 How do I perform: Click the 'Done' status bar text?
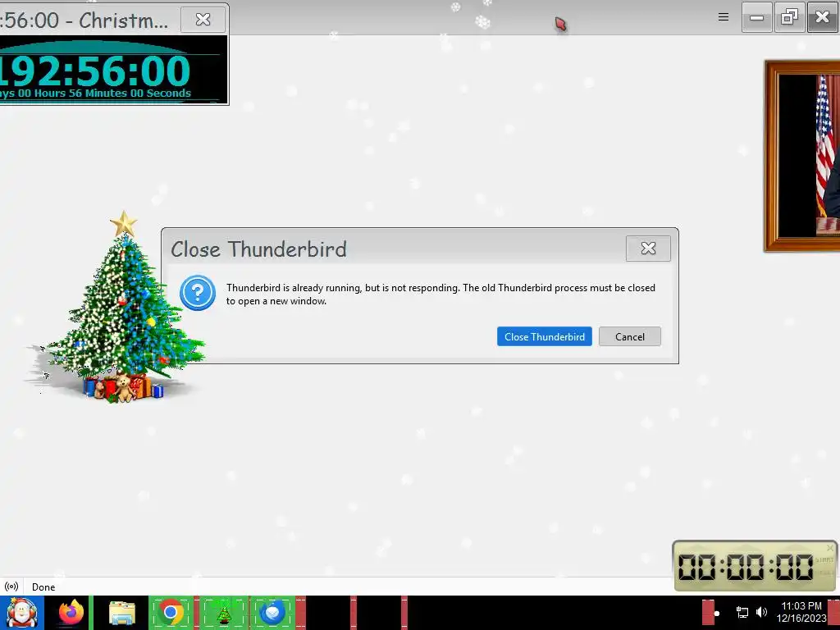click(x=43, y=587)
